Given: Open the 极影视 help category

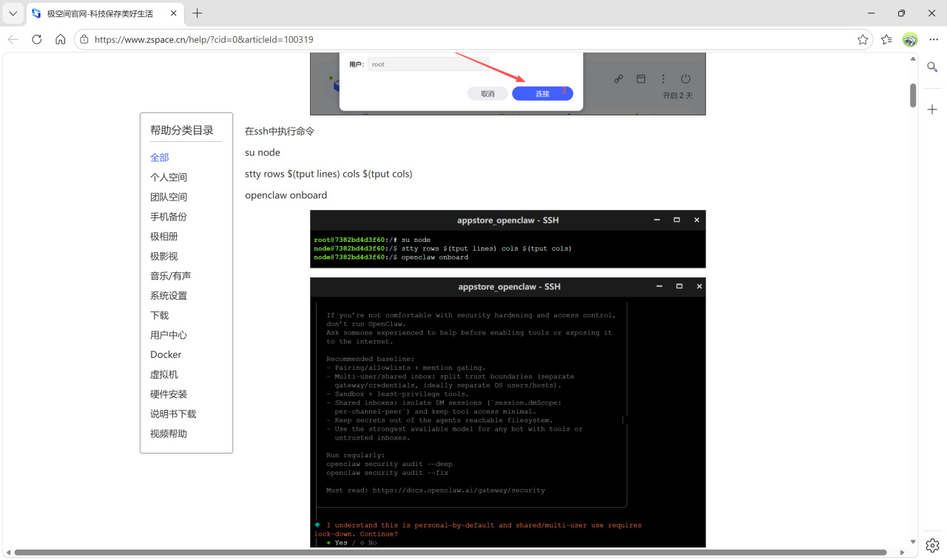Looking at the screenshot, I should [x=164, y=256].
